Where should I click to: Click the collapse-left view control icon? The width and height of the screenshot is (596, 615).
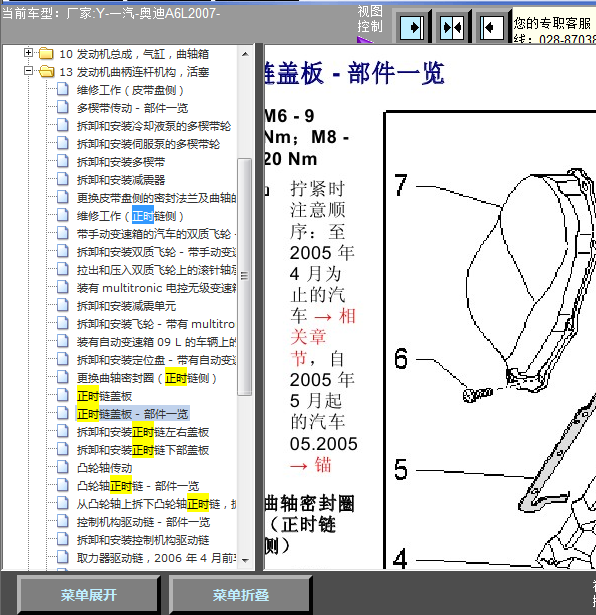(x=492, y=27)
